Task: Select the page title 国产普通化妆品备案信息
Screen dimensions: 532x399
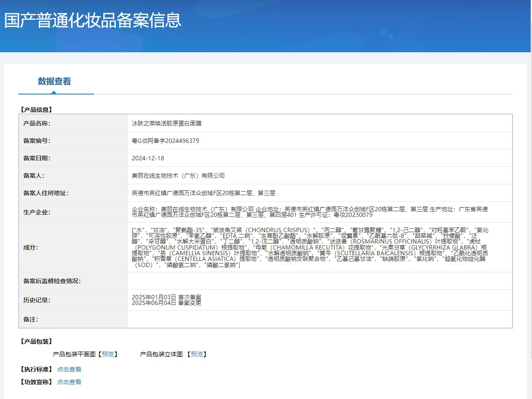Action: pyautogui.click(x=92, y=20)
